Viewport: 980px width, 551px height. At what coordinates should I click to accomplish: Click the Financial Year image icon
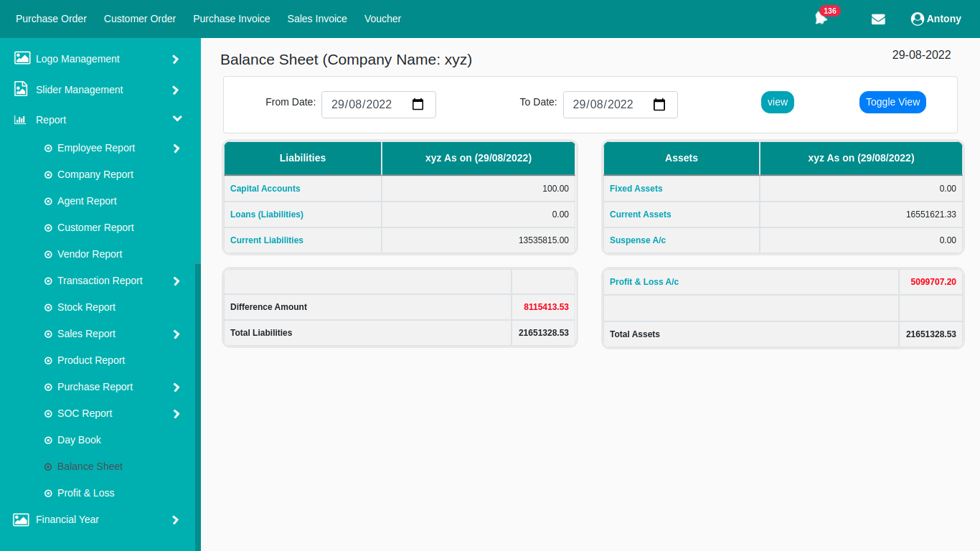tap(22, 519)
